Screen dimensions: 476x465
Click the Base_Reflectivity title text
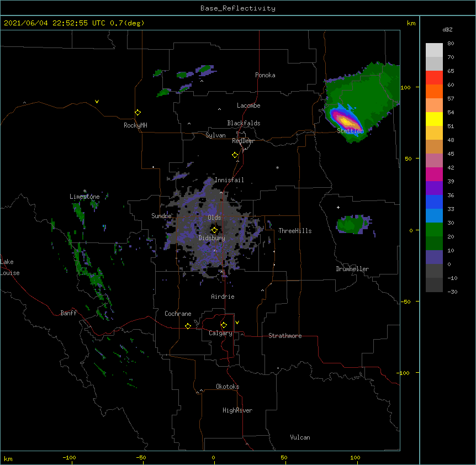[x=238, y=8]
